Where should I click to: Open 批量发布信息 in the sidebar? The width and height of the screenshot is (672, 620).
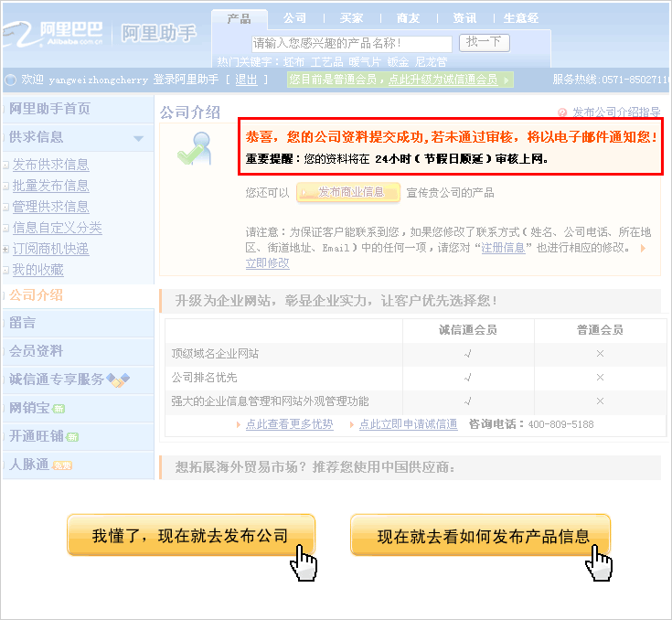50,186
